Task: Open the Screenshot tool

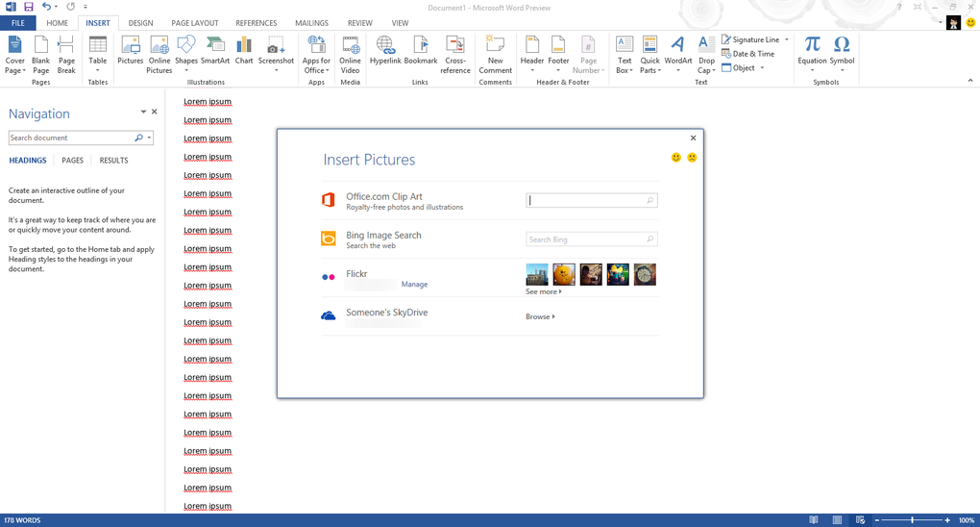Action: [x=276, y=55]
